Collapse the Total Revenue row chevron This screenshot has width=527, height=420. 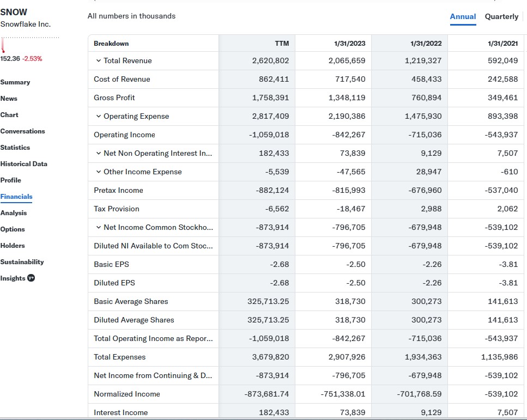coord(98,61)
